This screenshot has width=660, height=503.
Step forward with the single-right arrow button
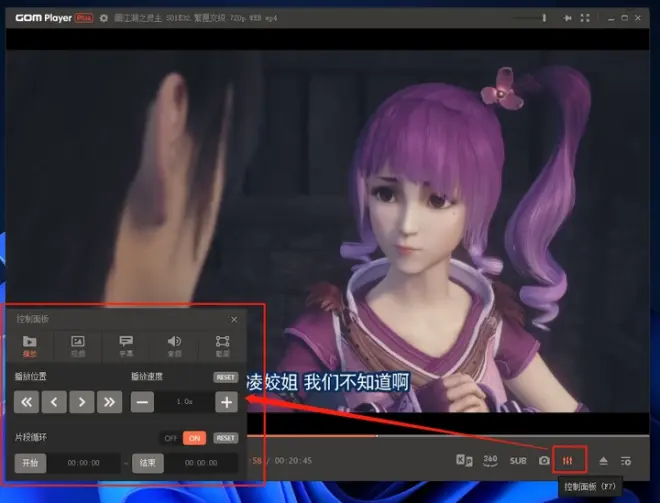82,402
